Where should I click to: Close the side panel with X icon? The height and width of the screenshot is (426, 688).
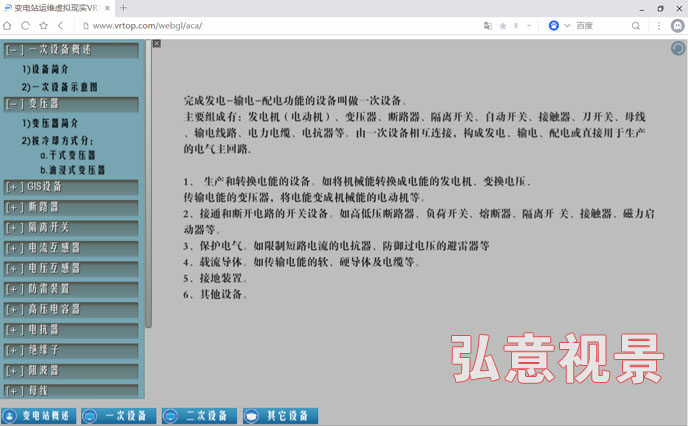tap(157, 43)
